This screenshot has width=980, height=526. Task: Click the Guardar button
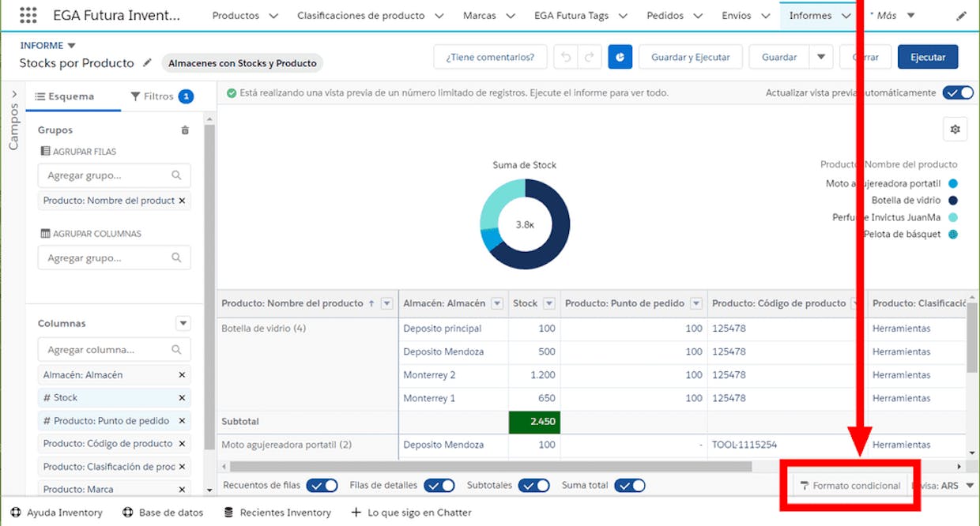point(779,57)
